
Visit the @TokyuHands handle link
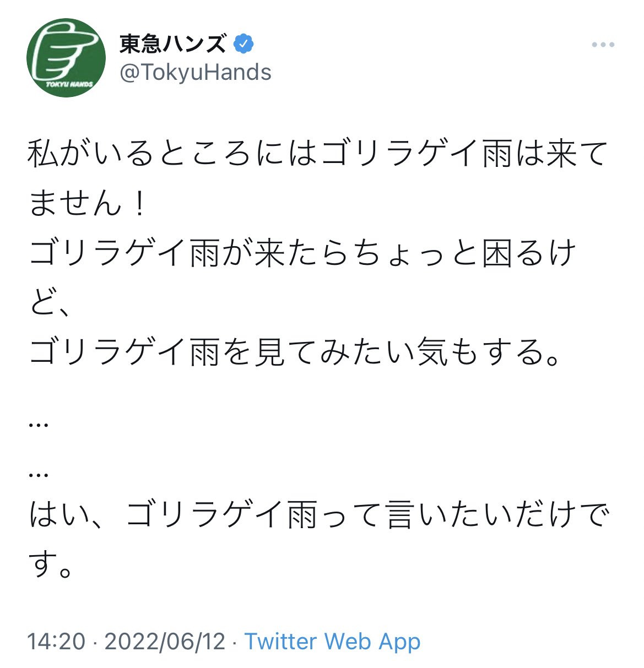(196, 72)
